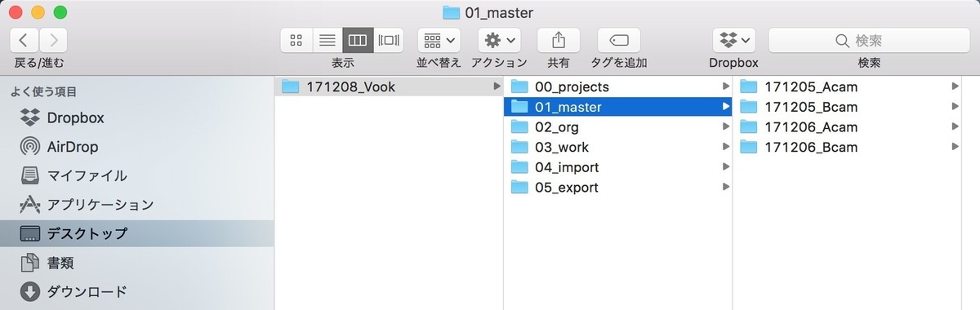Expand arrow next to 01_master
The width and height of the screenshot is (980, 310).
point(726,106)
